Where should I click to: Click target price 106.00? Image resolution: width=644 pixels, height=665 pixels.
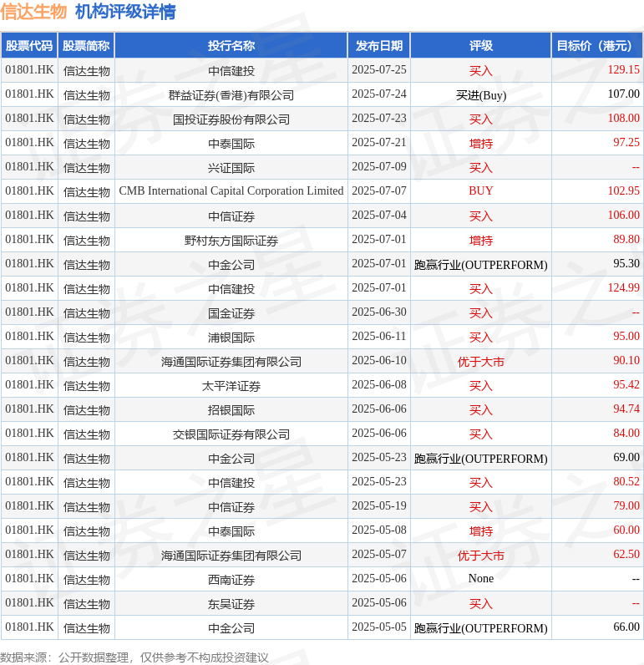(623, 215)
